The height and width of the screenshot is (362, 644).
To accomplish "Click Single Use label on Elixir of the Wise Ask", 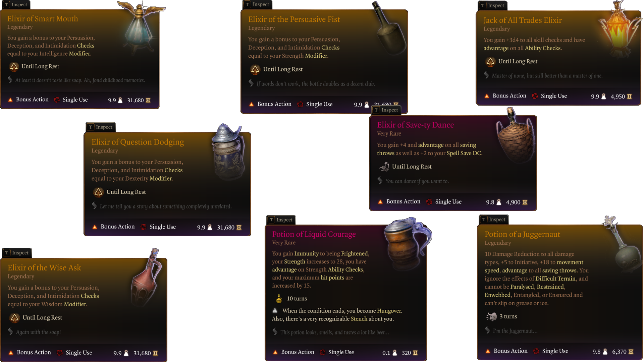I will tap(79, 353).
